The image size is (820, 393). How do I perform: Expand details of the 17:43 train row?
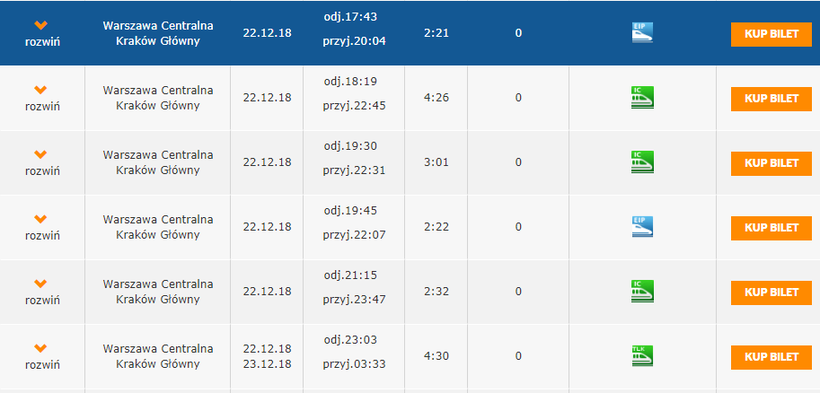42,33
